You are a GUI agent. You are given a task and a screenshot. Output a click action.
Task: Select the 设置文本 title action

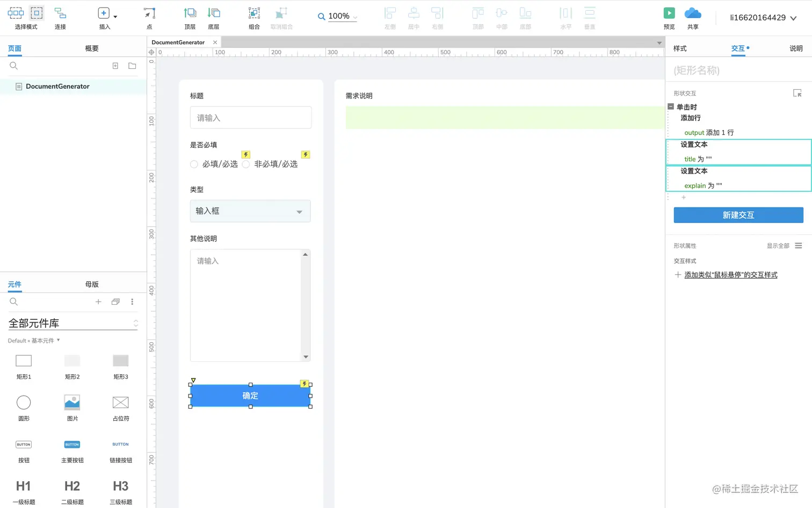(738, 152)
